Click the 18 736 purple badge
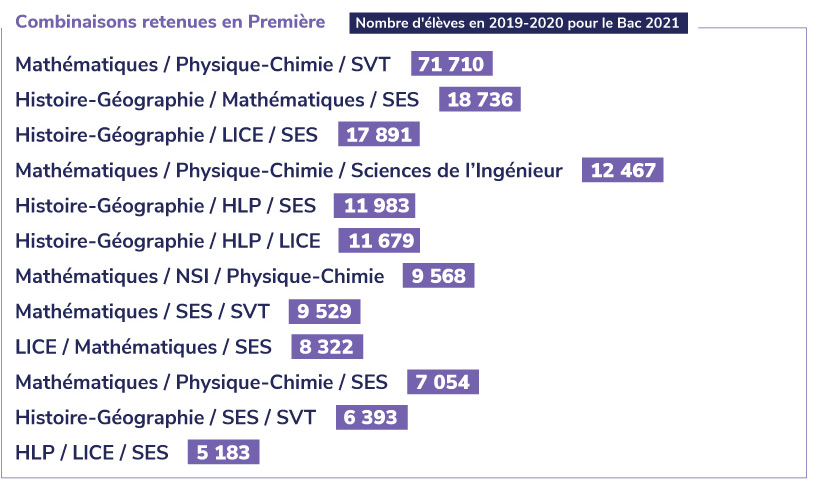The width and height of the screenshot is (822, 493). click(x=480, y=100)
